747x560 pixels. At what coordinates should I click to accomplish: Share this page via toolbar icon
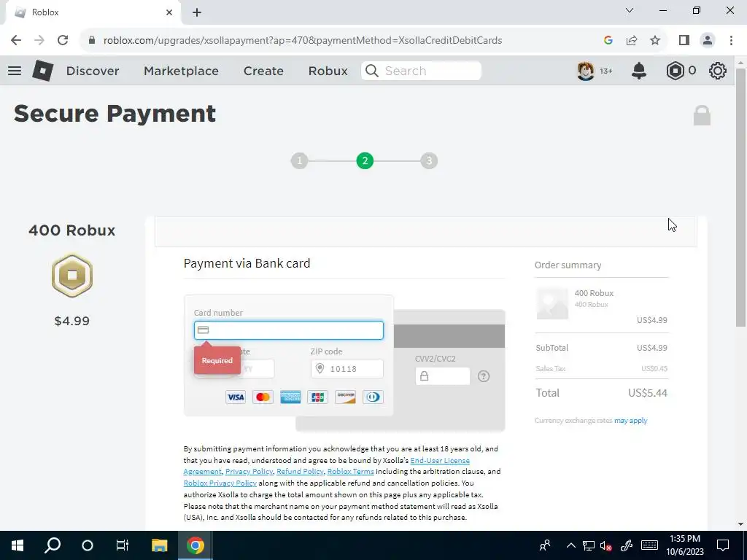[x=632, y=40]
